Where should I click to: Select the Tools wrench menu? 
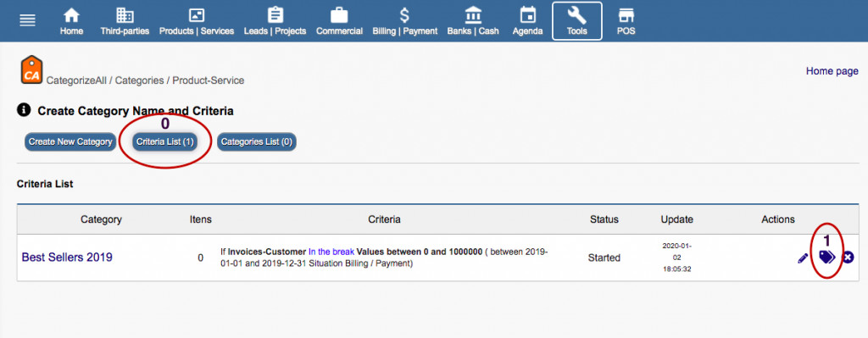576,21
